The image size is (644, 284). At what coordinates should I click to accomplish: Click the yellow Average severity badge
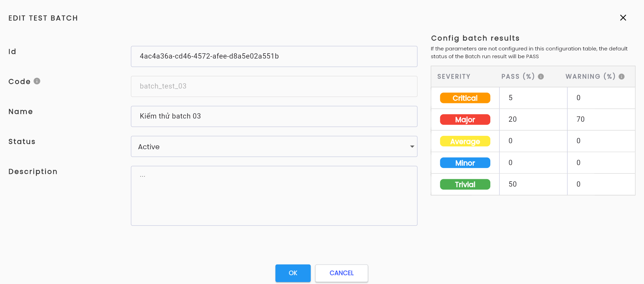(x=465, y=141)
